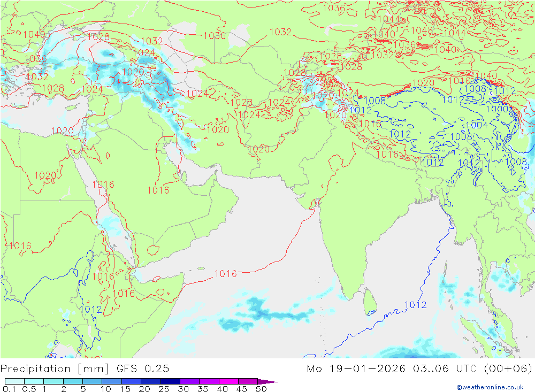Click the blue "1012" label south of Sri Lanka
The width and height of the screenshot is (535, 392).
click(415, 305)
